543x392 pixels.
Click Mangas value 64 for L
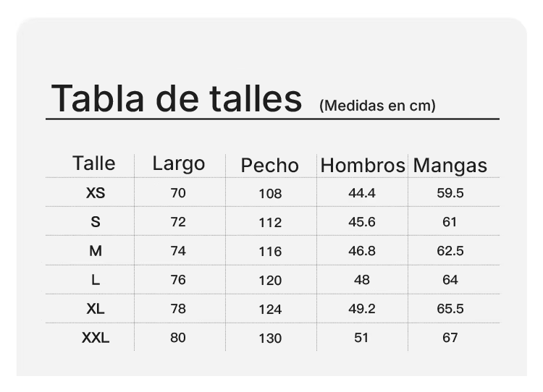(x=450, y=280)
